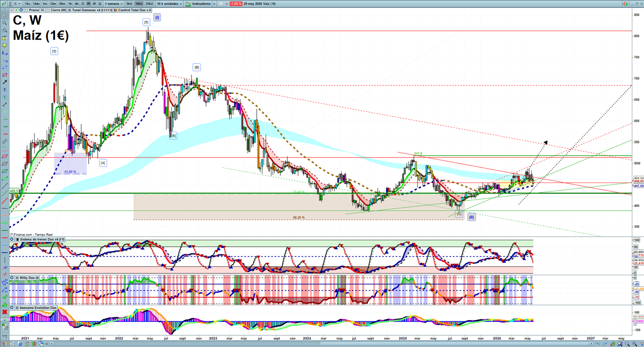
Task: Click the green checkmark icon
Action: point(4,297)
